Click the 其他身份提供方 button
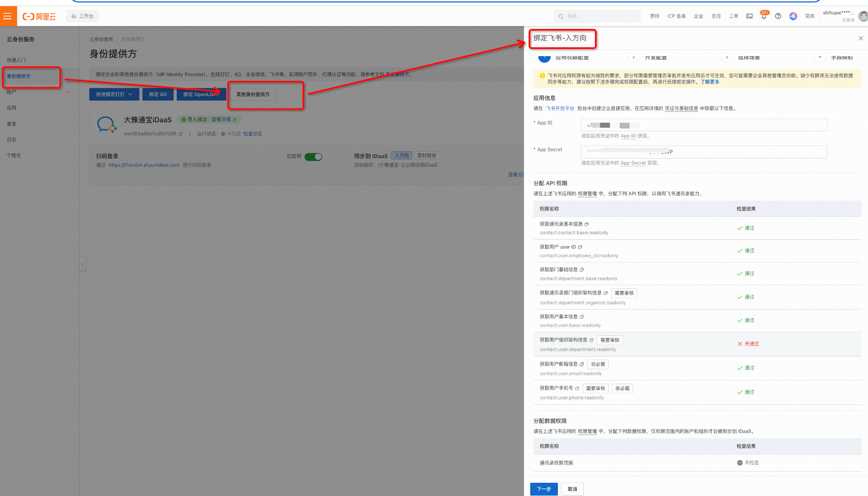 253,94
